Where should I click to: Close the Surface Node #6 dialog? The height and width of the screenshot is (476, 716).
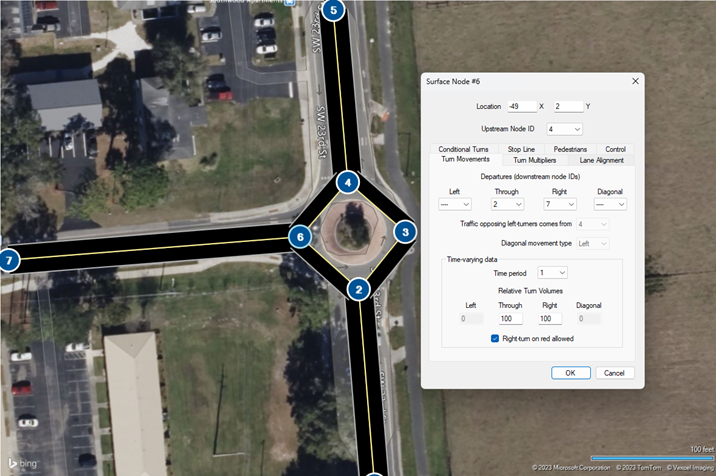pos(634,81)
